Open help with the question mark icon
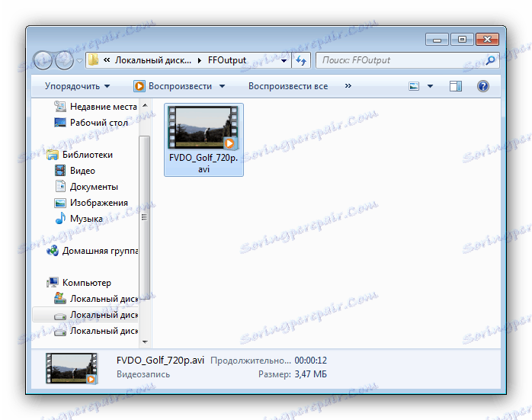The width and height of the screenshot is (532, 420). pos(482,86)
